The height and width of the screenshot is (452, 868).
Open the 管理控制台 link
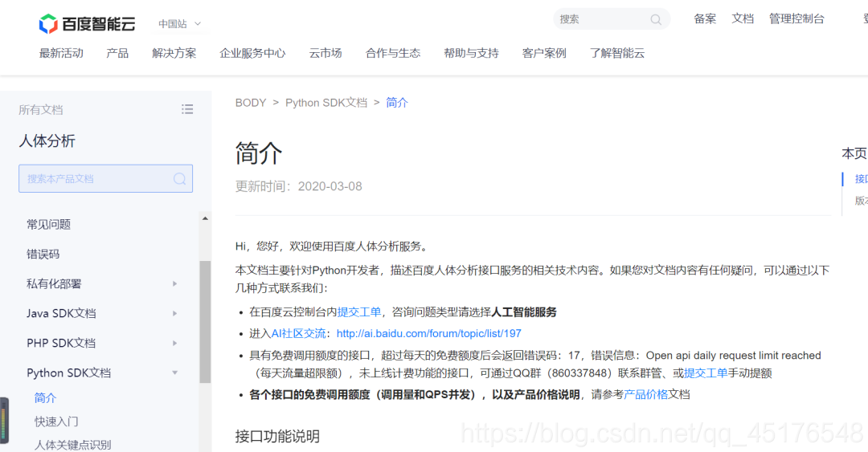tap(796, 18)
